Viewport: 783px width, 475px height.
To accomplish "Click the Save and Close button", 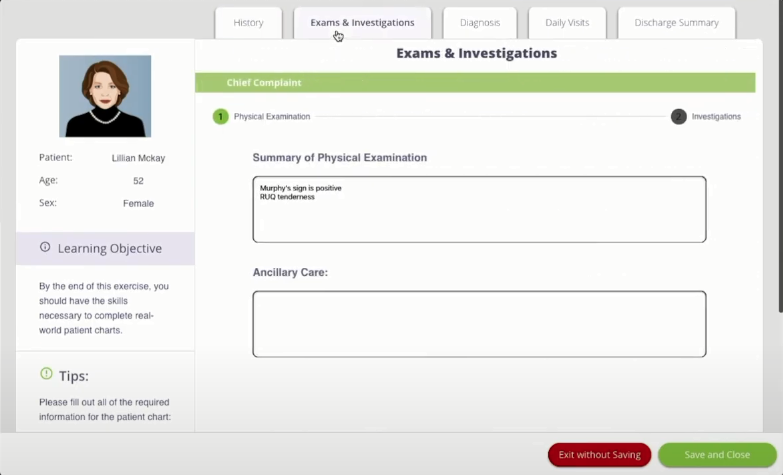I will point(717,455).
